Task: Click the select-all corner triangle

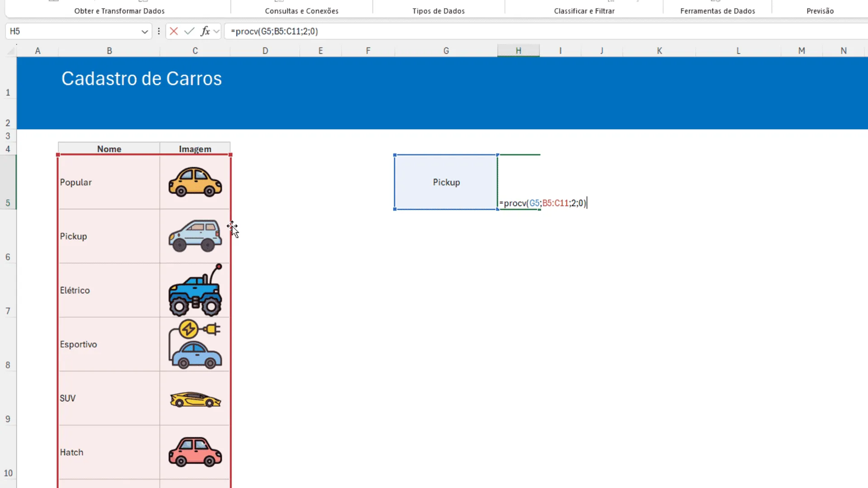Action: (11, 51)
